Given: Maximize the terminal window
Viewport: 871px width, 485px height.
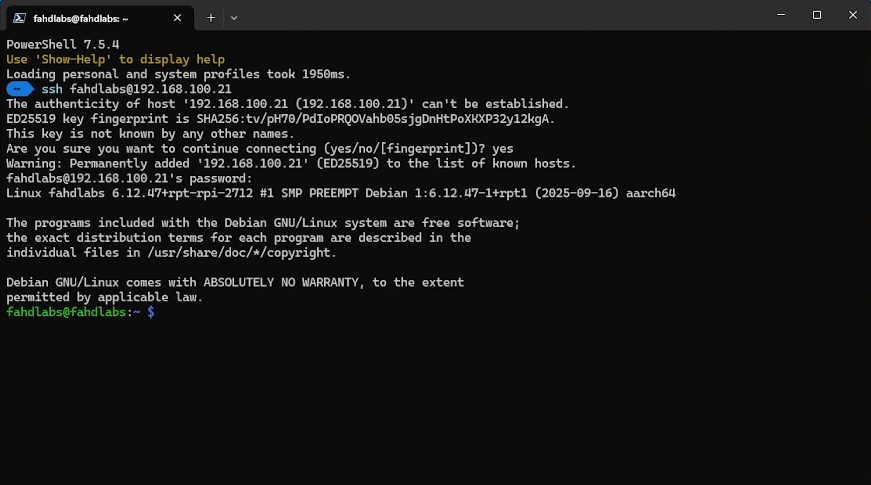Looking at the screenshot, I should (x=817, y=15).
